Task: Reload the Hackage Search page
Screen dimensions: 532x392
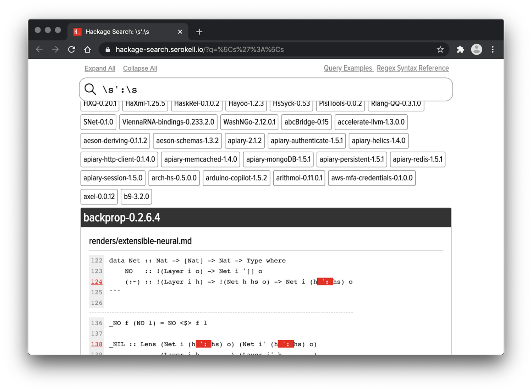Action: (x=72, y=49)
